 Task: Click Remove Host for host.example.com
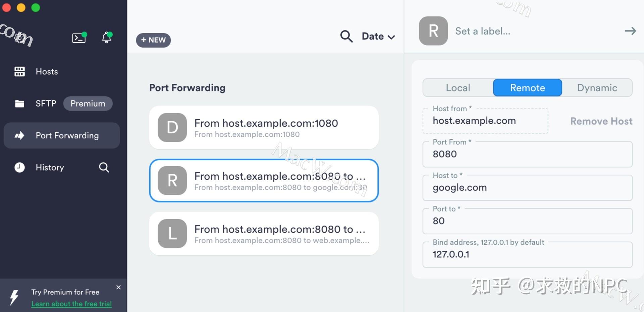[601, 121]
